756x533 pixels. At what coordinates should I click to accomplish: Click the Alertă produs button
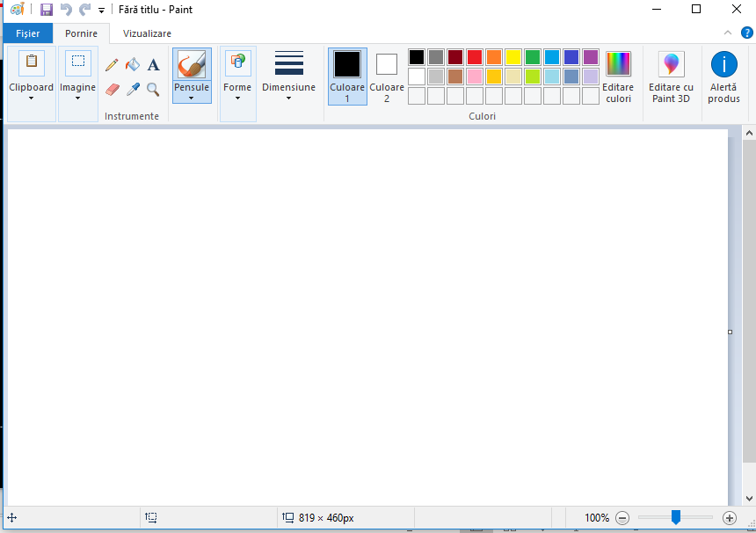click(723, 75)
